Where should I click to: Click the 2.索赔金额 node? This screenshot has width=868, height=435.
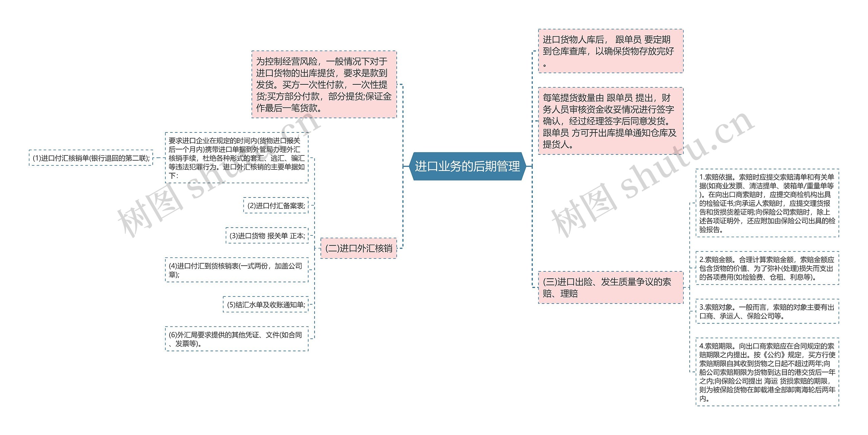[x=767, y=268]
